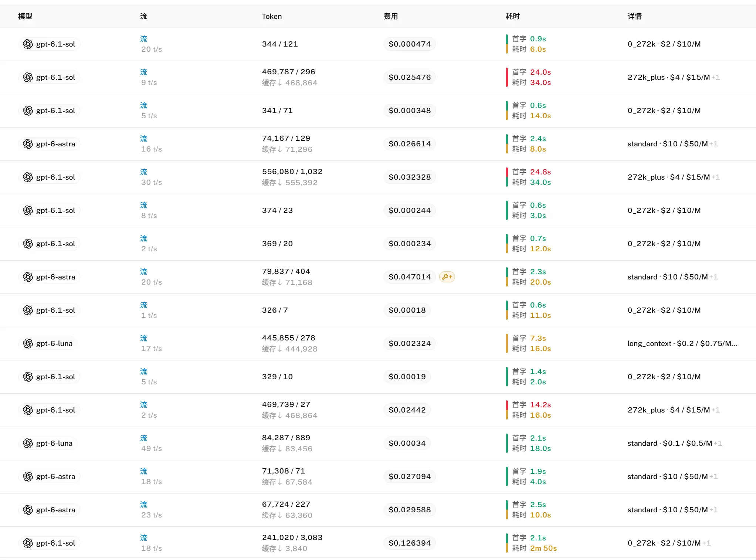Image resolution: width=756 pixels, height=560 pixels.
Task: Click the 耗时 column header
Action: point(513,16)
